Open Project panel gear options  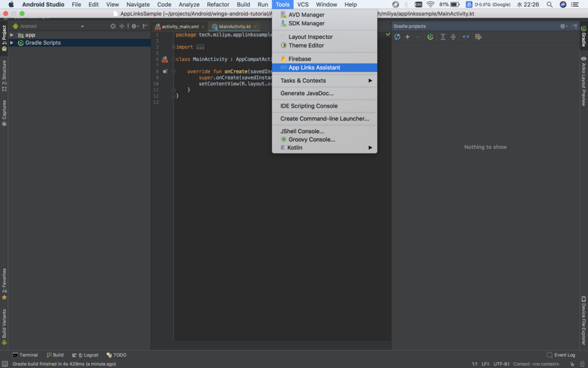[134, 26]
